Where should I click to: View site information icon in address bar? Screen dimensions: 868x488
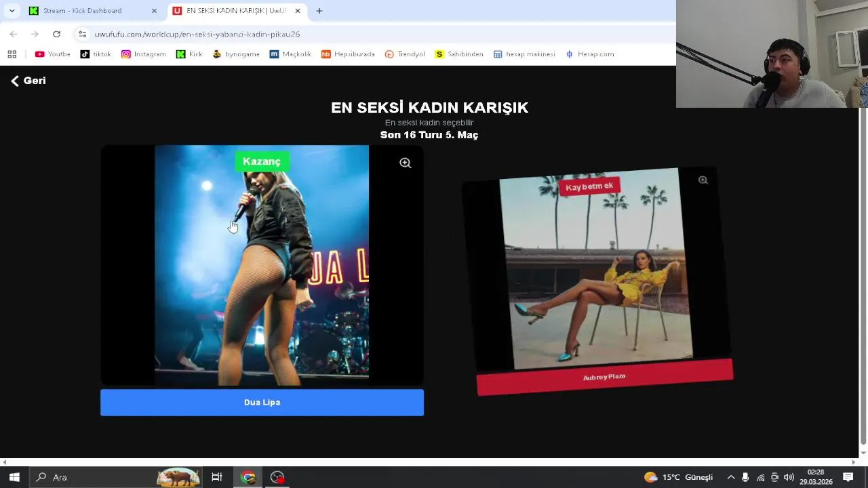pyautogui.click(x=82, y=34)
